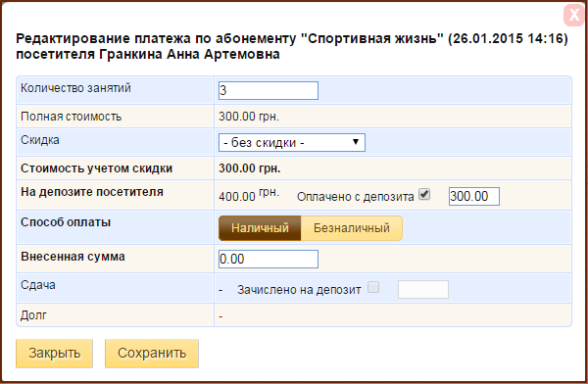The image size is (588, 384).
Task: Click the empty field beside Зачислено на депозит
Action: click(x=423, y=289)
